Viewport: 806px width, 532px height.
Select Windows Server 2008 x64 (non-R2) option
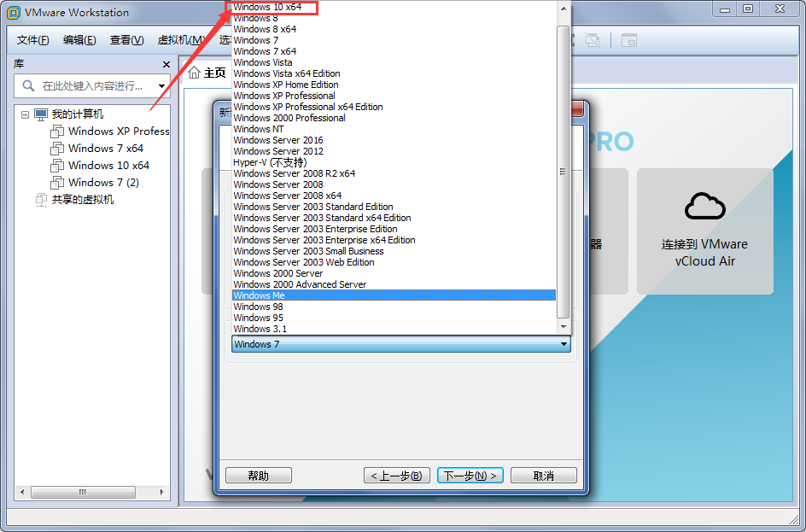394,196
